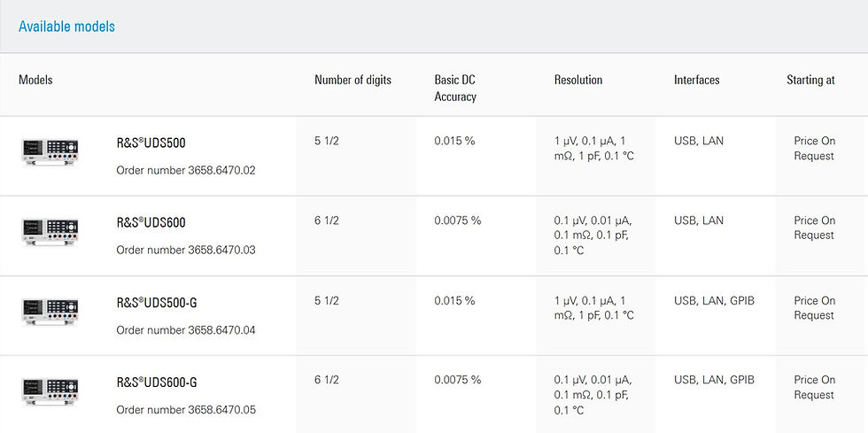868x433 pixels.
Task: Select Price On Request for UDS500-G
Action: 814,308
